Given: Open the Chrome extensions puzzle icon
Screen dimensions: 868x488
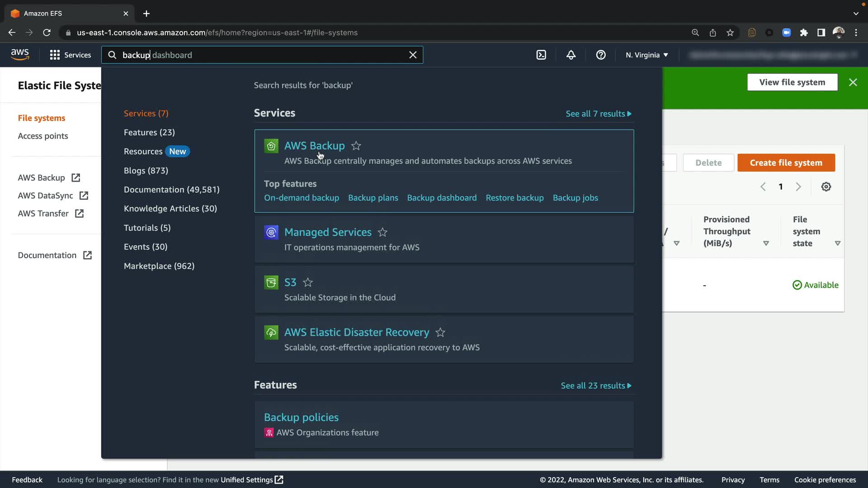Looking at the screenshot, I should (x=804, y=33).
